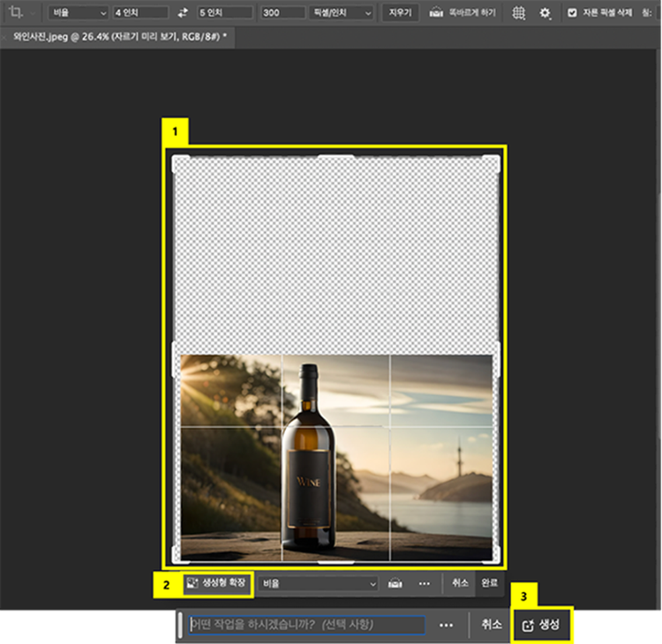
Task: Expand the 비율 dropdown in the contextual bar
Action: click(x=319, y=584)
